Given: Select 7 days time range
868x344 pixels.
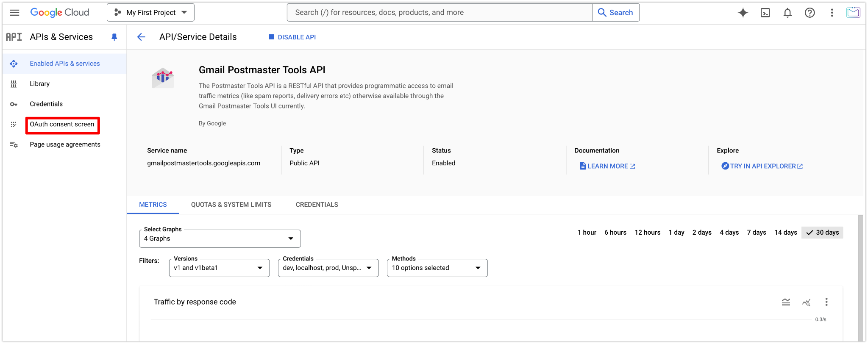Looking at the screenshot, I should tap(757, 233).
